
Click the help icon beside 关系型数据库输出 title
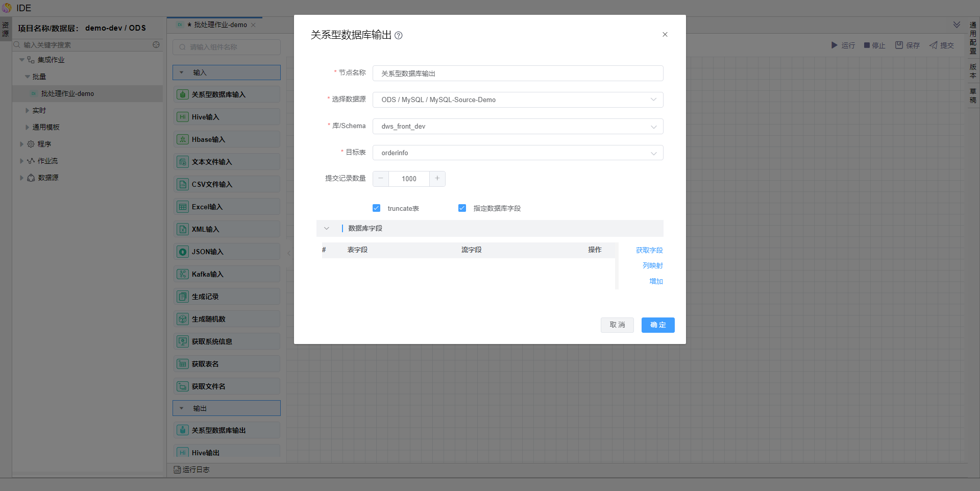(399, 36)
